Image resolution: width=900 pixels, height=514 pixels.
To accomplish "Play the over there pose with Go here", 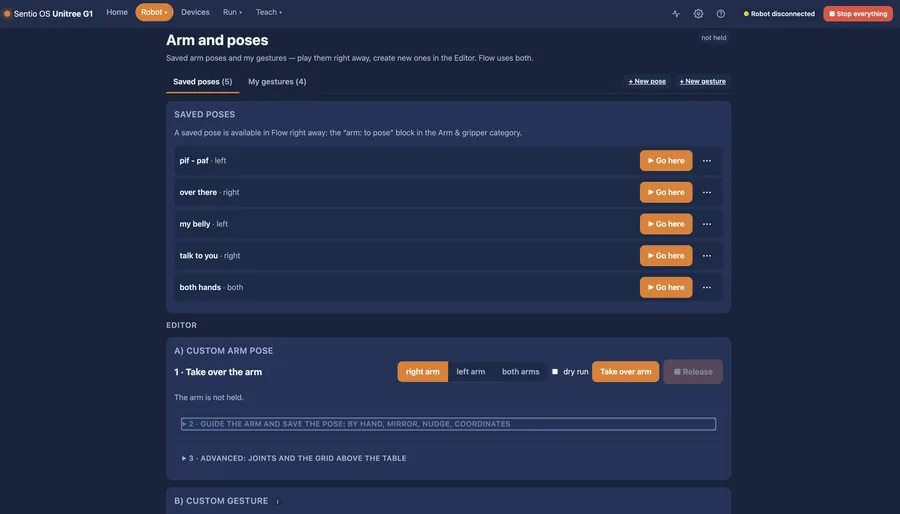I will click(x=666, y=192).
